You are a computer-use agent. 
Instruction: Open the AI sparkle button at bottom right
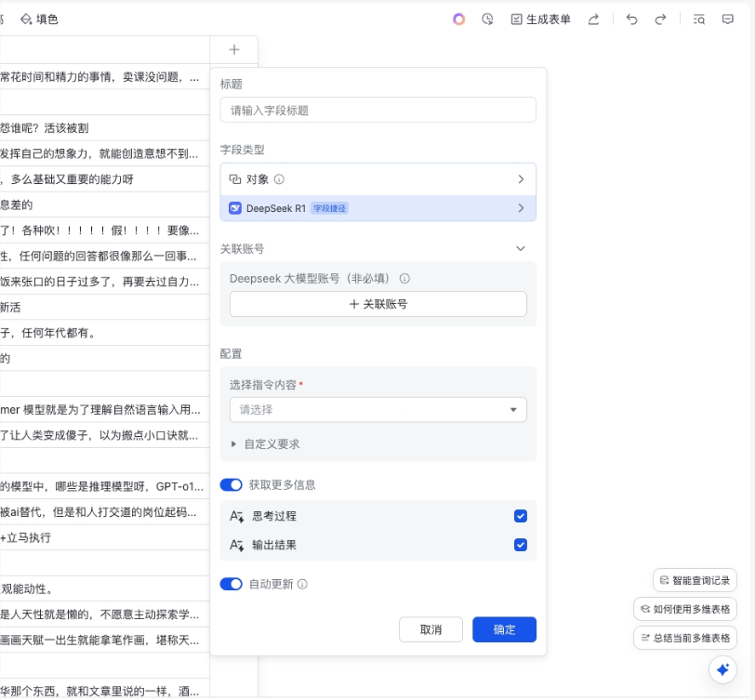(723, 669)
